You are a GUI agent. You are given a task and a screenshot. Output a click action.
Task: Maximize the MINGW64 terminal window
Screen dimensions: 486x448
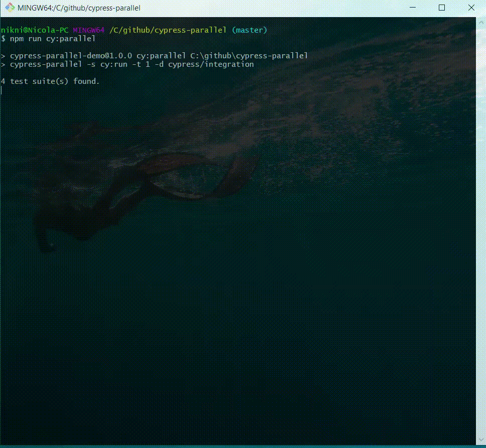coord(442,8)
